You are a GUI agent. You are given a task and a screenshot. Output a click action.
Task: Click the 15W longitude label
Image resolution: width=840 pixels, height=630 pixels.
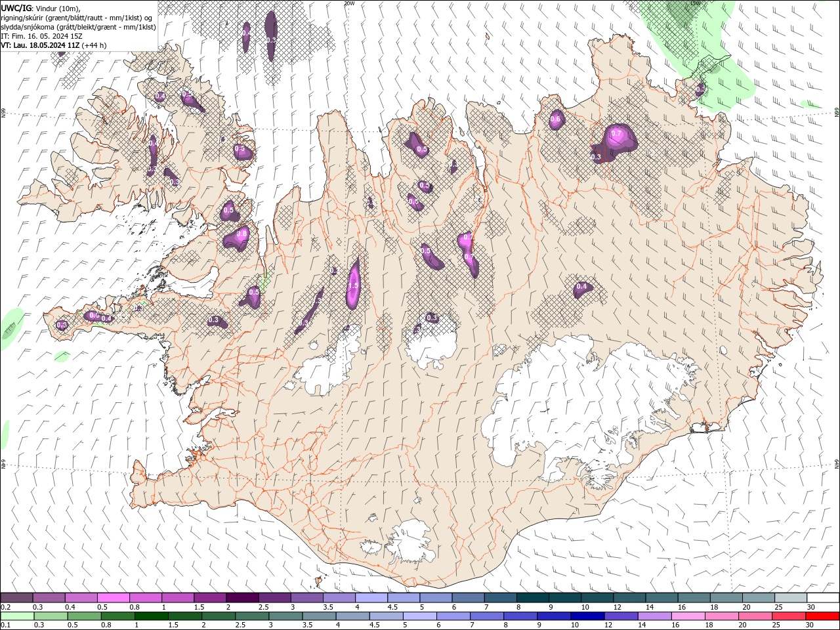[695, 3]
